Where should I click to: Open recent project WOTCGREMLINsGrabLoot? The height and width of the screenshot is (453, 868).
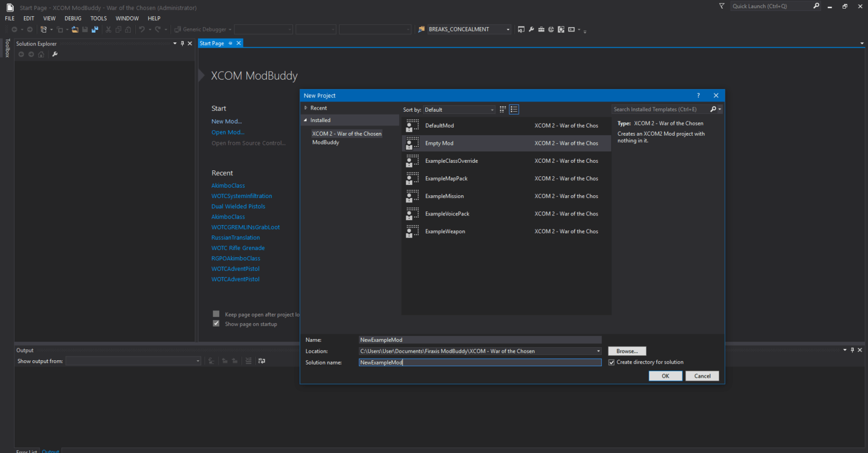(x=246, y=227)
